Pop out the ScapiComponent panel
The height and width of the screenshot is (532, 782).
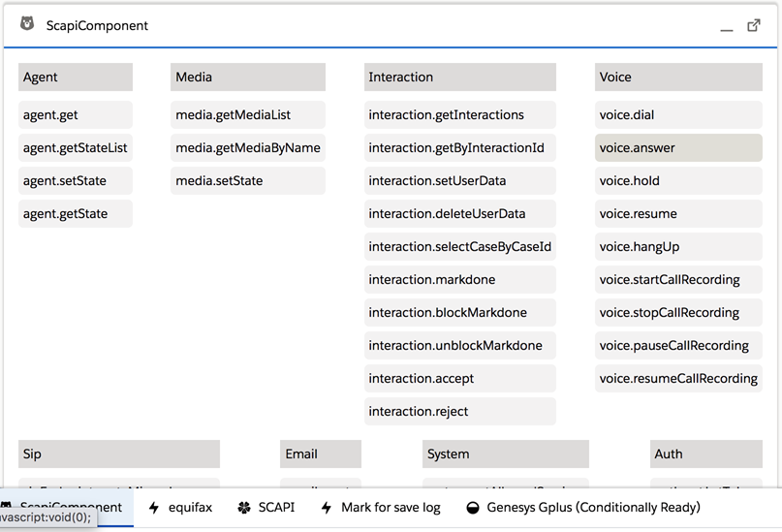pyautogui.click(x=754, y=25)
